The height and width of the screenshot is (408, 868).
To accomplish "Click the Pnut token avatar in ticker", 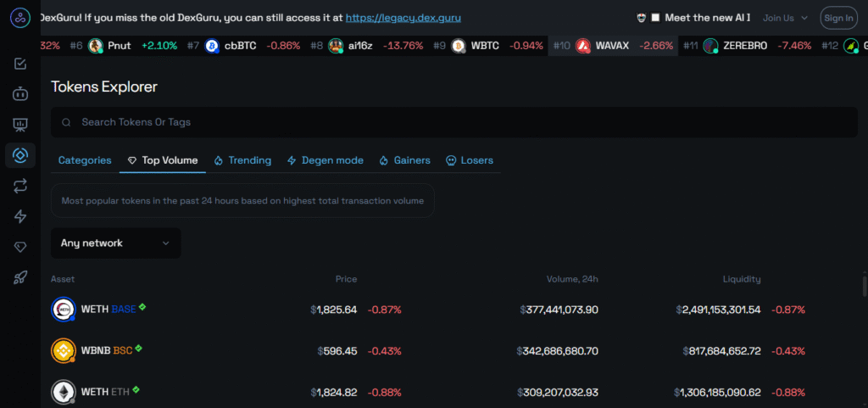I will (x=95, y=46).
